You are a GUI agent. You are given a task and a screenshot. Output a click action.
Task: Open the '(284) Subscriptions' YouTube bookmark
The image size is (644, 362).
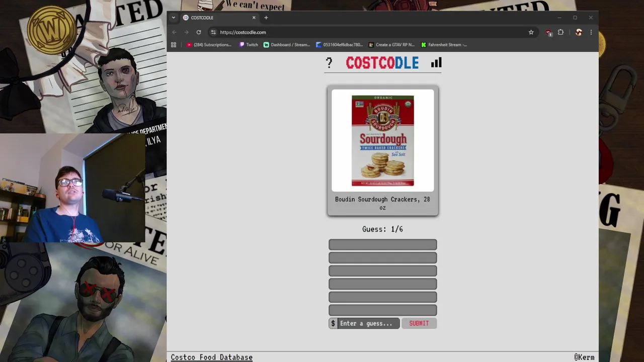(x=209, y=45)
